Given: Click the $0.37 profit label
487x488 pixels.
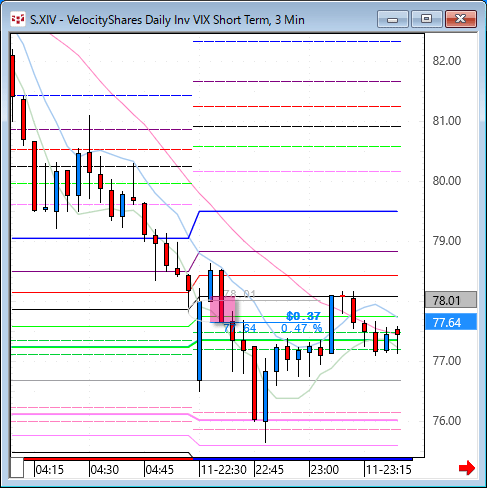Looking at the screenshot, I should pos(303,316).
